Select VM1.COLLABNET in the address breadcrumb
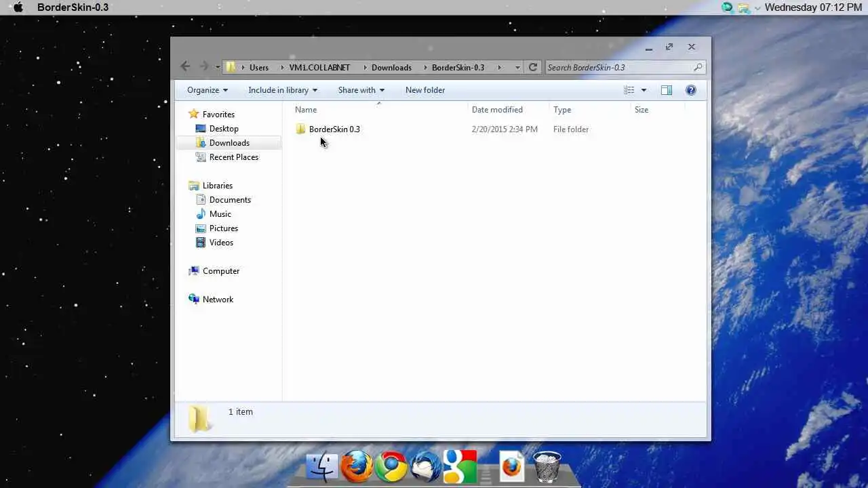This screenshot has width=868, height=488. tap(319, 67)
